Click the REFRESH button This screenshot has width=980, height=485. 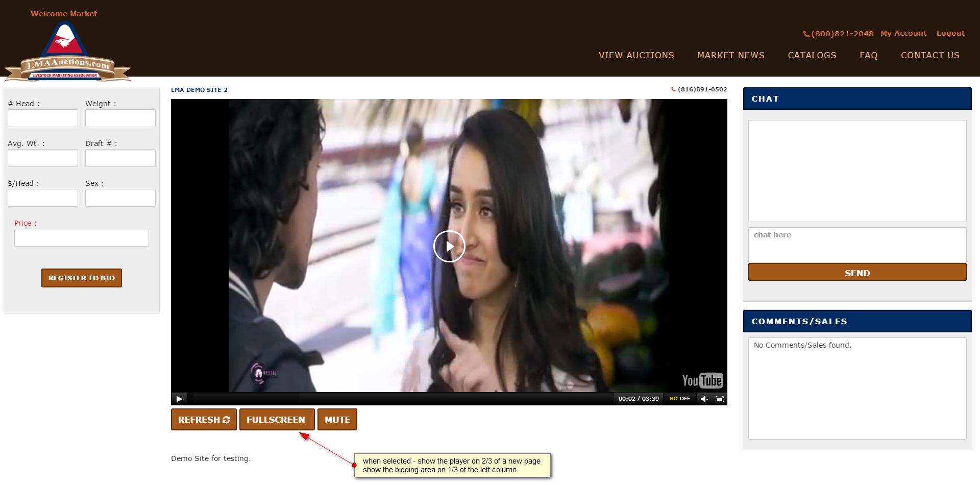point(204,420)
